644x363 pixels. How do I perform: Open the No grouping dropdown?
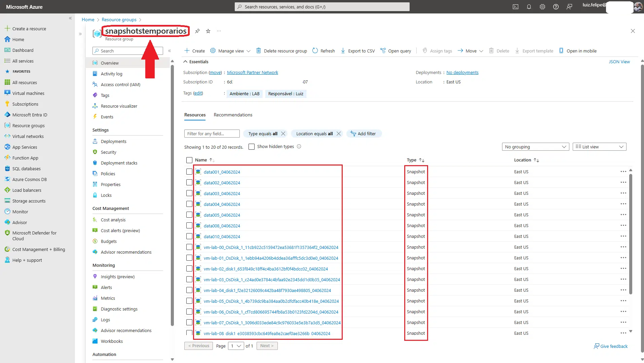click(x=535, y=147)
